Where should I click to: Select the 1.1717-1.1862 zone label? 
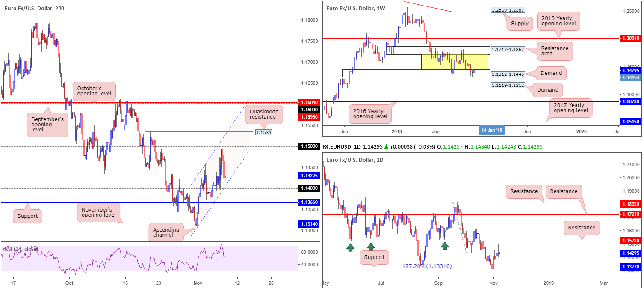pyautogui.click(x=507, y=50)
